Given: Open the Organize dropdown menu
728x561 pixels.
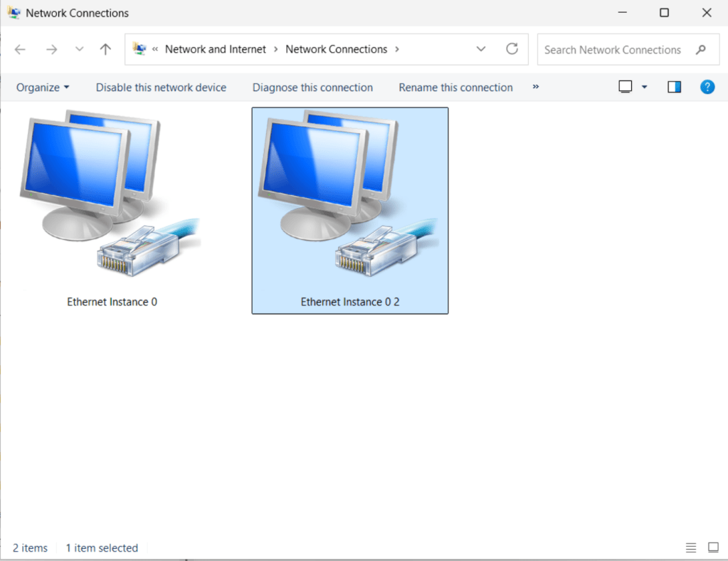Looking at the screenshot, I should pos(43,88).
